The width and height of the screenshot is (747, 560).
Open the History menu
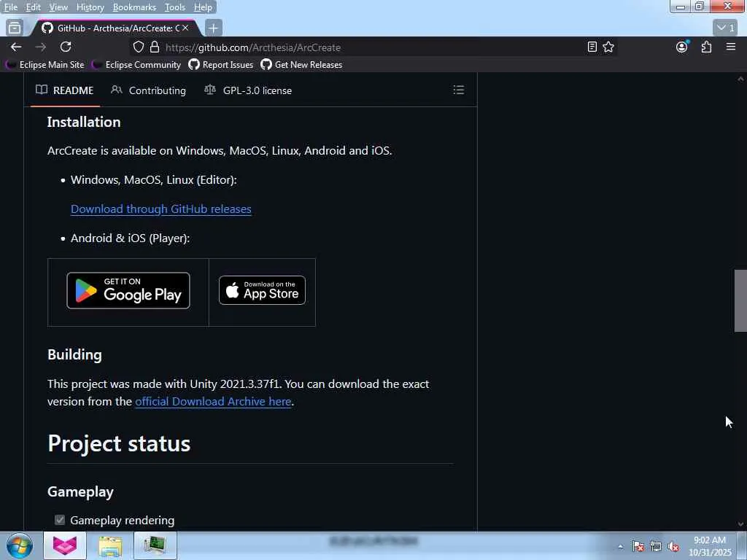tap(90, 7)
